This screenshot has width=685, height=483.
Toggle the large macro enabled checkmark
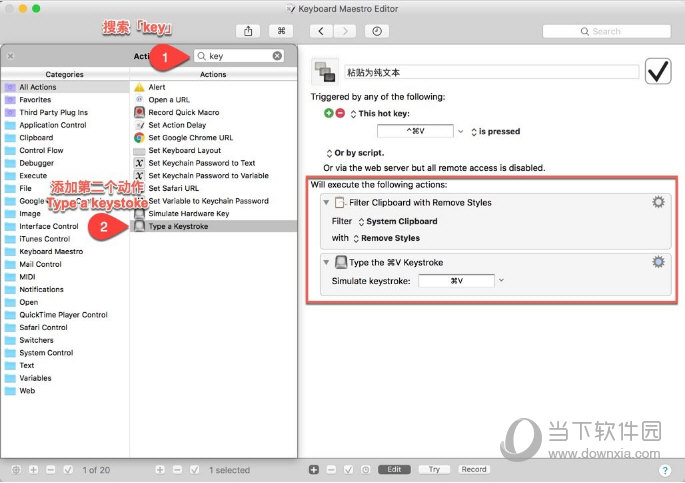point(658,71)
